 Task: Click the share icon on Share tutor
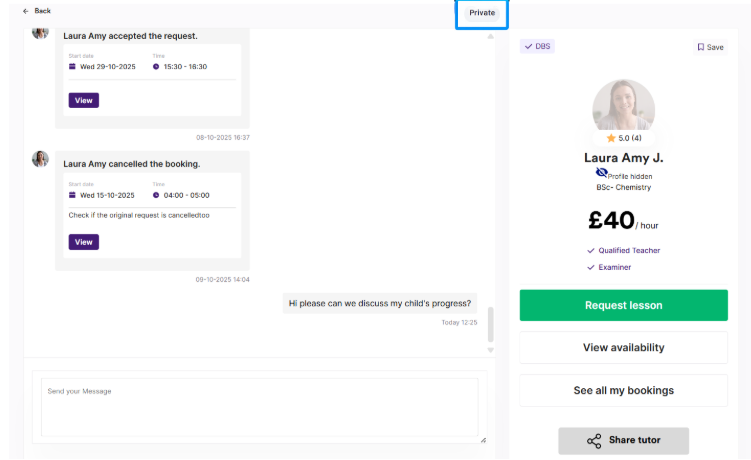tap(594, 441)
